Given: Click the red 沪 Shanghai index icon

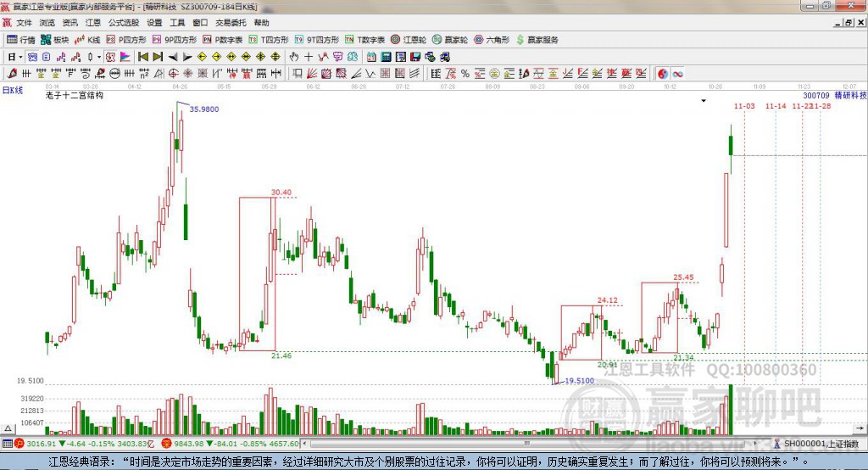Looking at the screenshot, I should (x=20, y=444).
